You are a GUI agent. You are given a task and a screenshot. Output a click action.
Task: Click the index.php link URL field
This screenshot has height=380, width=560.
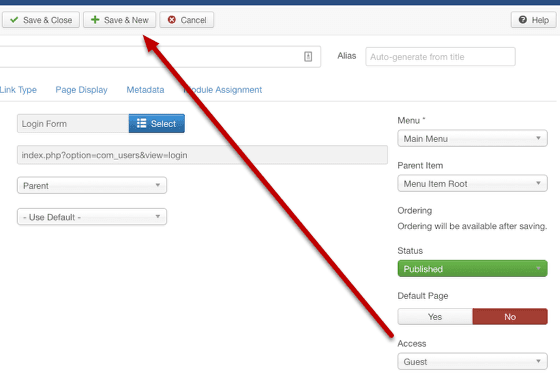tap(202, 155)
